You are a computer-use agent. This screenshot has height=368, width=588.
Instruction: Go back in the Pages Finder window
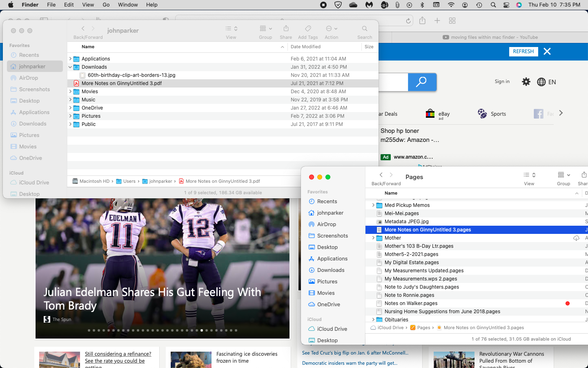(x=381, y=175)
